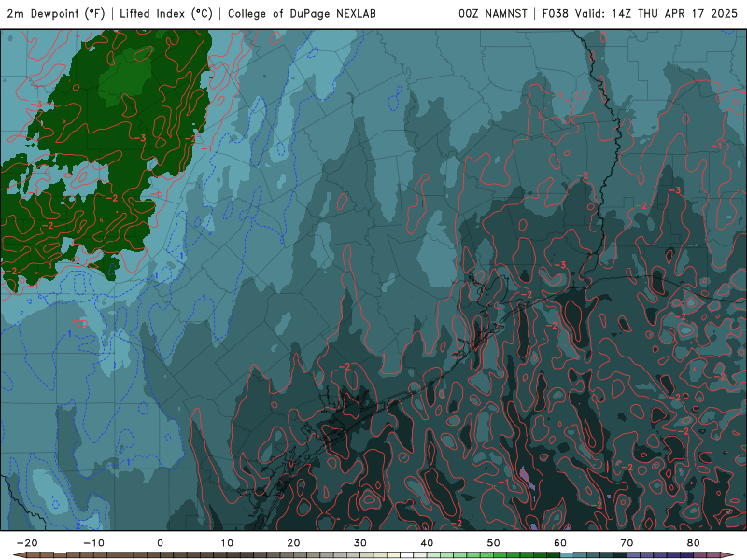Screen dimensions: 747x560
Task: Click the "College of DuPage NEXLAB" label
Action: click(x=302, y=14)
